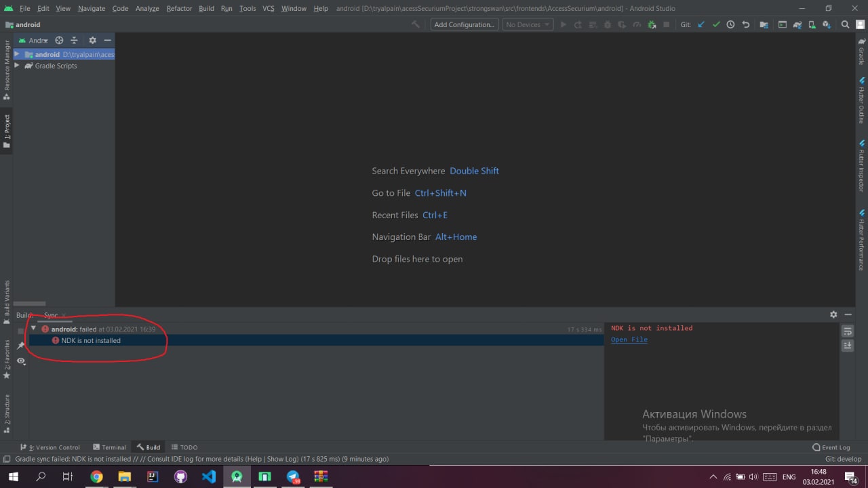Open the Refactor menu

pos(179,8)
